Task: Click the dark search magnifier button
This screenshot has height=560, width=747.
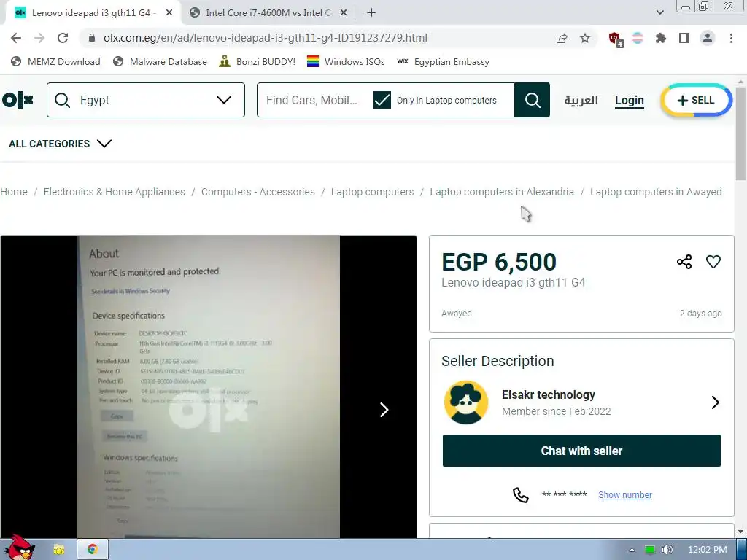Action: click(532, 100)
